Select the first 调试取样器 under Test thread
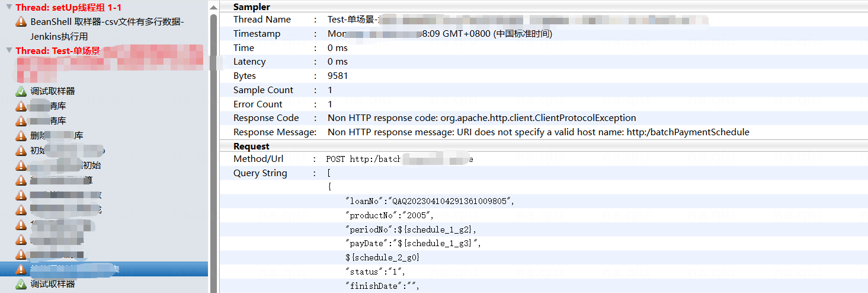868x293 pixels. pyautogui.click(x=53, y=91)
